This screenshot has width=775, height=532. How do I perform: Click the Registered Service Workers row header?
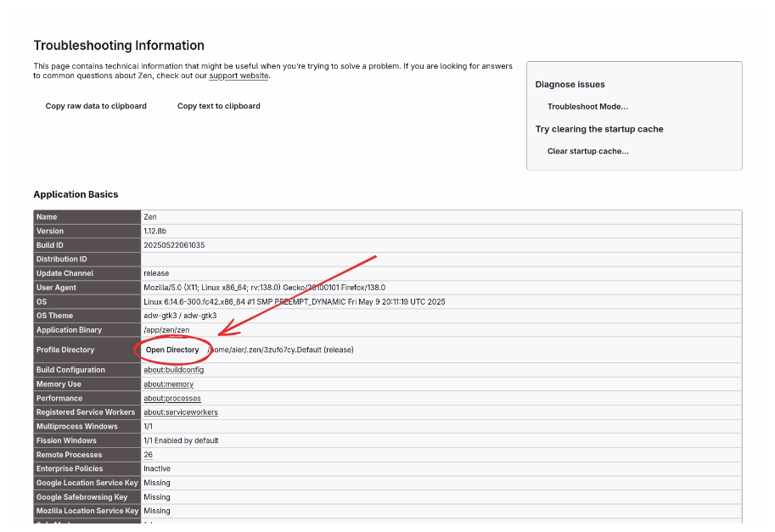coord(87,412)
